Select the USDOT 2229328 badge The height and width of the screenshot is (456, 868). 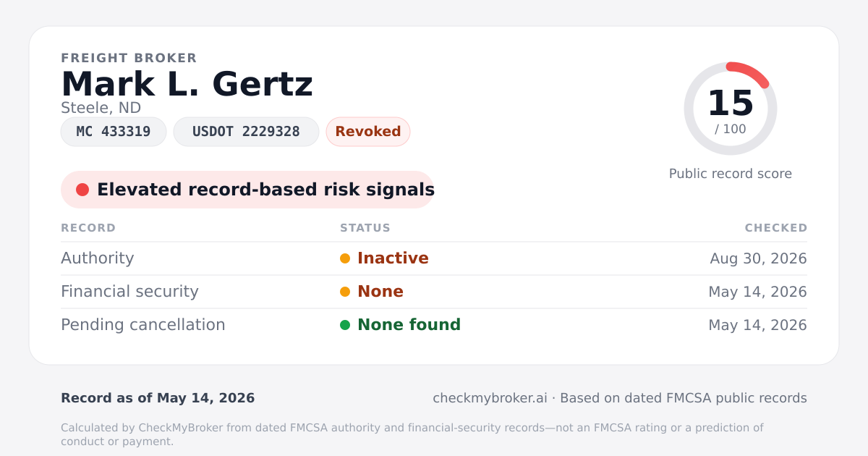246,132
